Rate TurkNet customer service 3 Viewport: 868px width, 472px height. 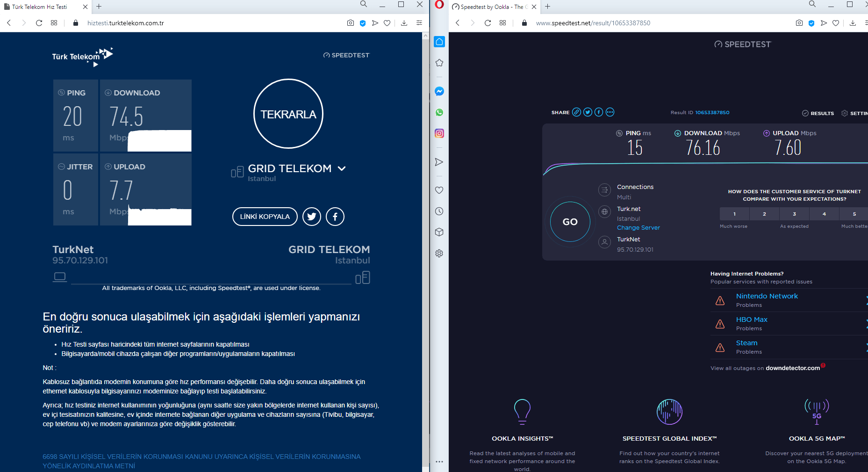tap(795, 214)
